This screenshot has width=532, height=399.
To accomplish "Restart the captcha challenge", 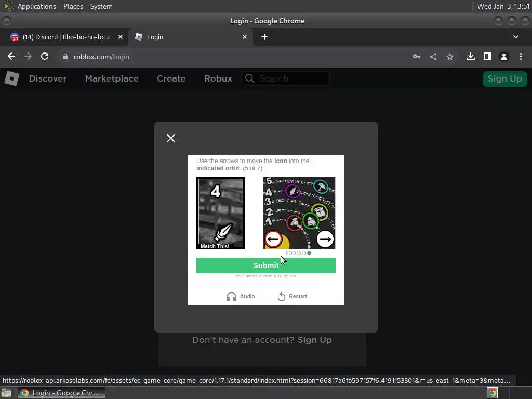I will [292, 296].
